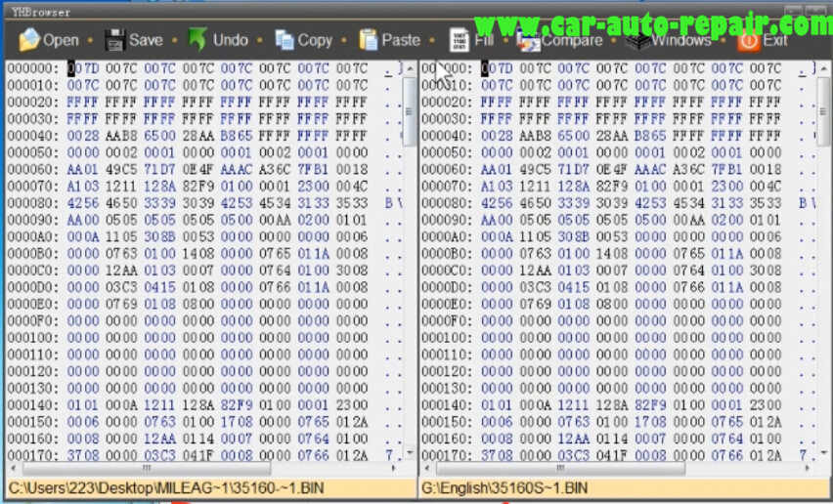Click address 000060 in the right pane
The height and width of the screenshot is (504, 833).
[447, 170]
